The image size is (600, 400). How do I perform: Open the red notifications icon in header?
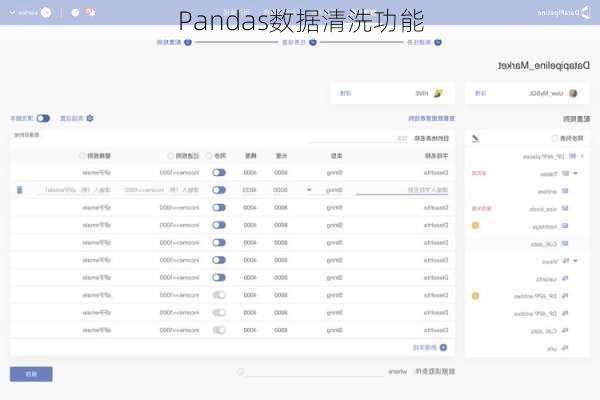(90, 12)
